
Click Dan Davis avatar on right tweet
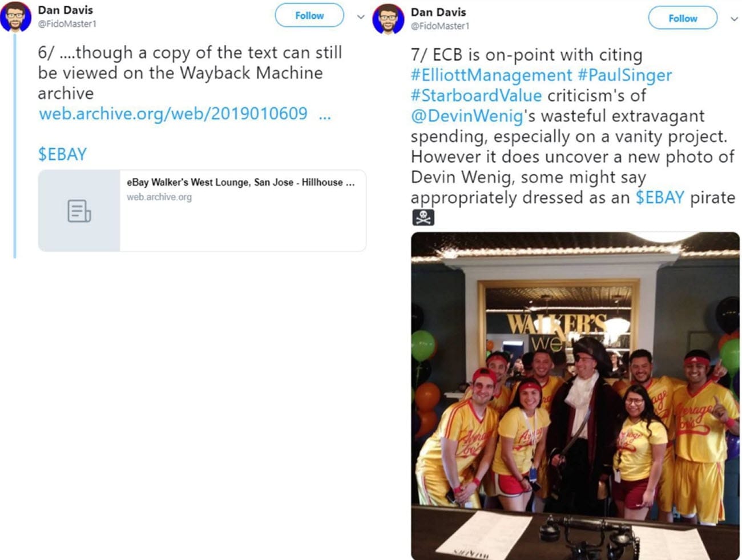pyautogui.click(x=388, y=19)
